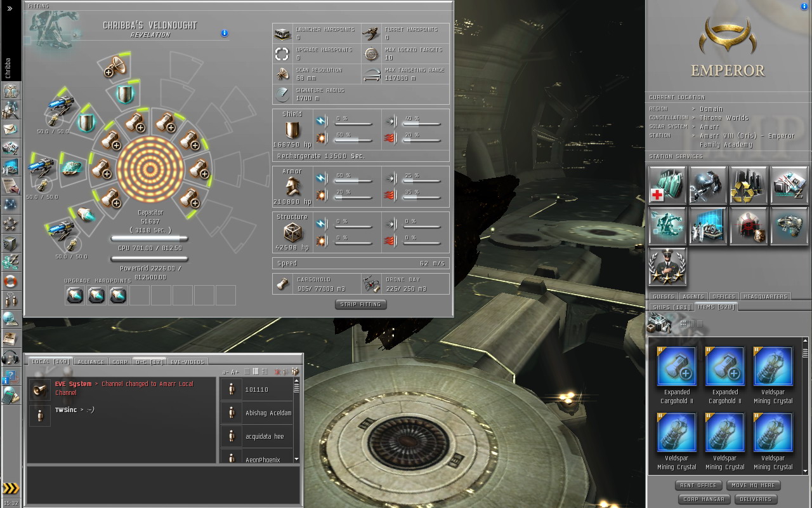
Task: Click the yellow chevron arrows at sidebar bottom
Action: tap(10, 488)
